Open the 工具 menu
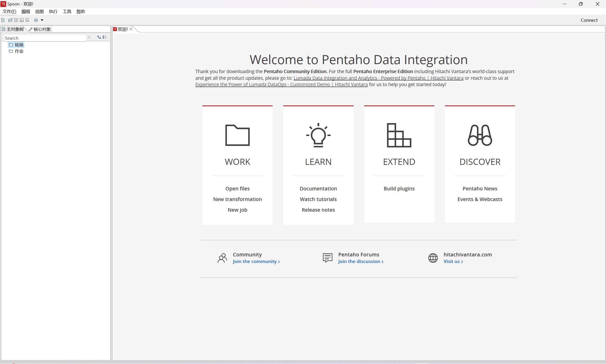Image resolution: width=606 pixels, height=364 pixels. [x=67, y=12]
